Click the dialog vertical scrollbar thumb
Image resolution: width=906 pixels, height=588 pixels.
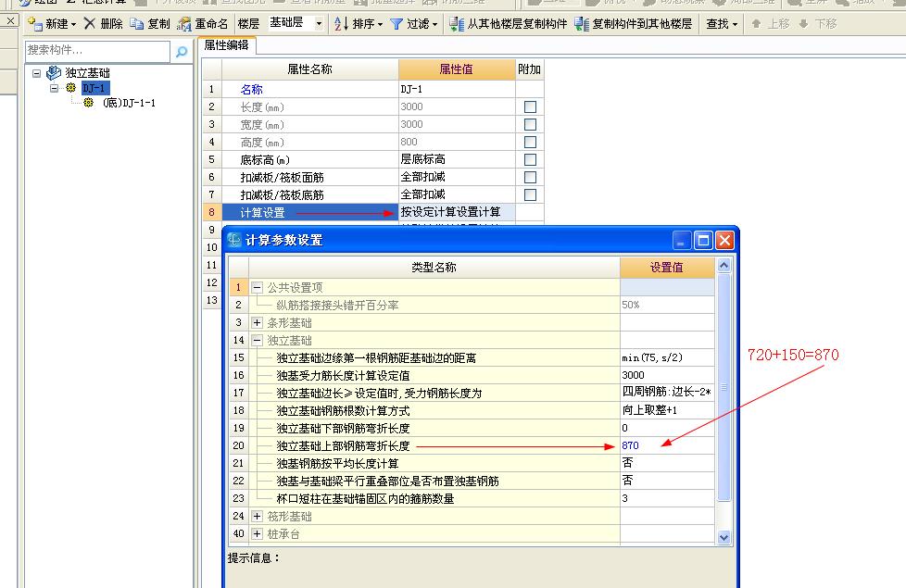point(724,387)
